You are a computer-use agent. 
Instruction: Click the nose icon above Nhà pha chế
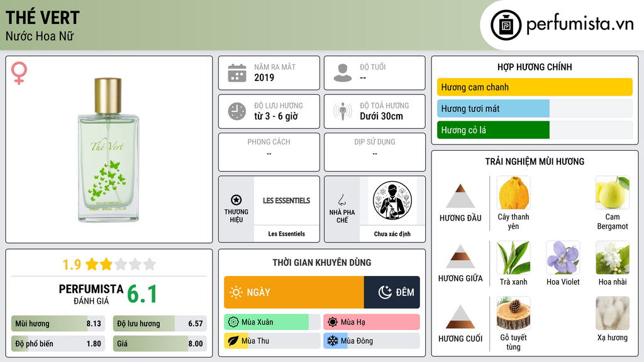click(341, 200)
